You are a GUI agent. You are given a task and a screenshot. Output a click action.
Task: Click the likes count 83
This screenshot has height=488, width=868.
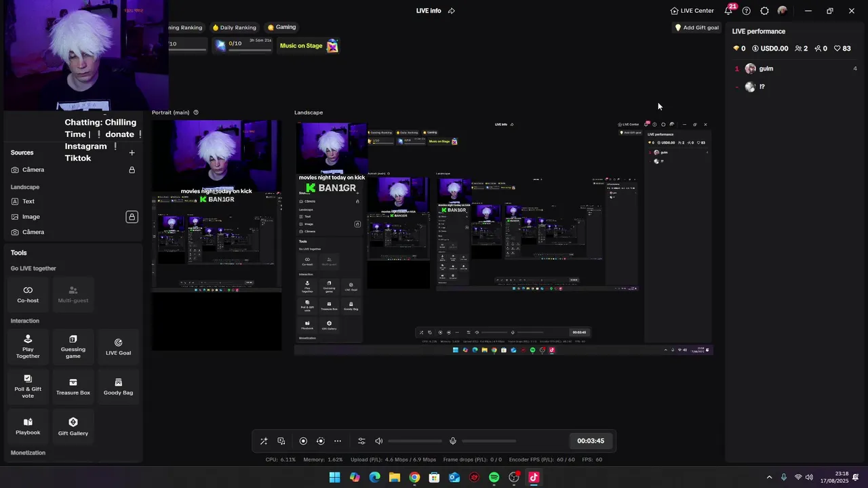(x=842, y=49)
